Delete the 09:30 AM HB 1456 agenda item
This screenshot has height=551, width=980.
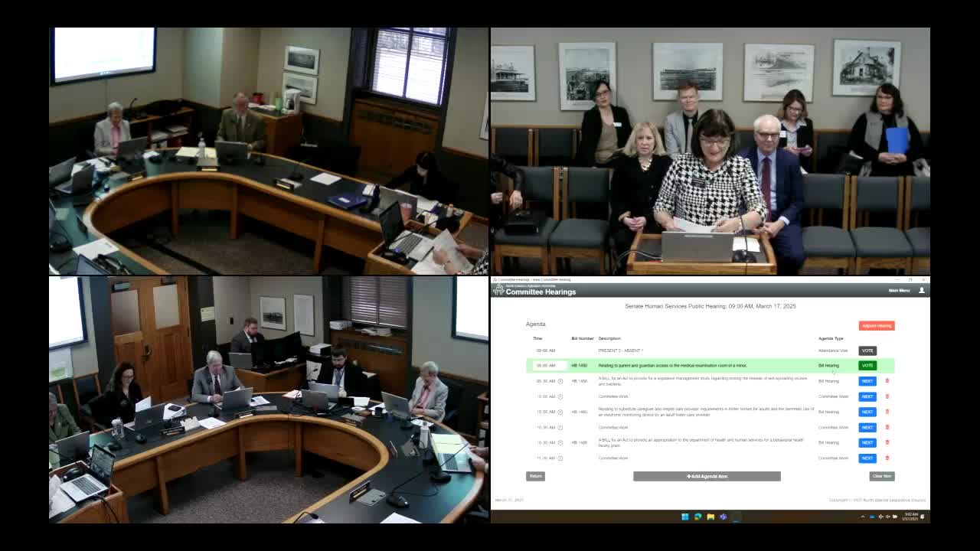[887, 381]
